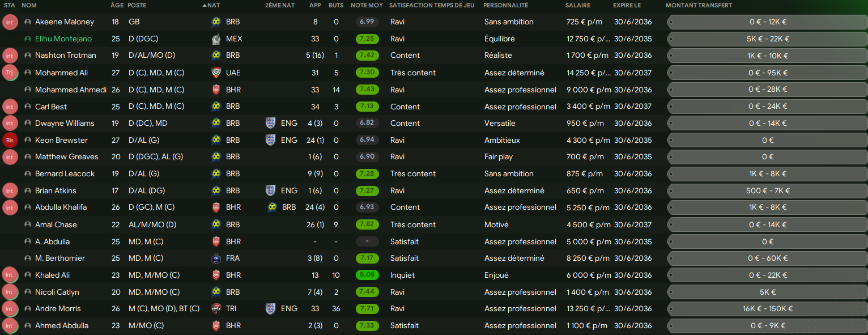Click the Int status icon for Khaled Ali

10,275
